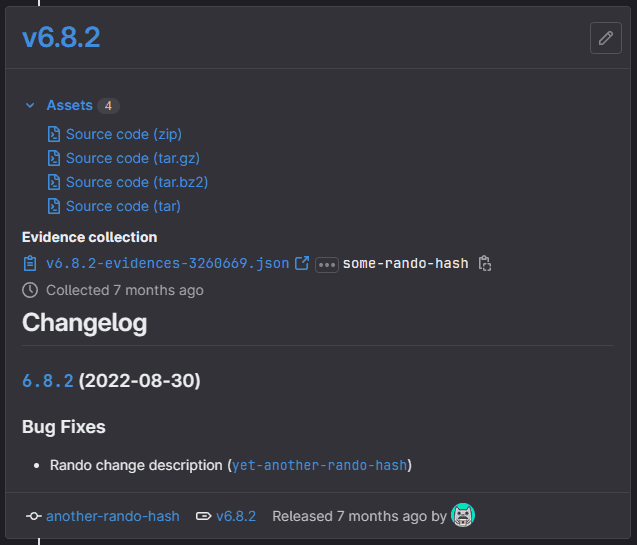Download Source code (zip) link
Screen dimensions: 637x545
pyautogui.click(x=124, y=134)
